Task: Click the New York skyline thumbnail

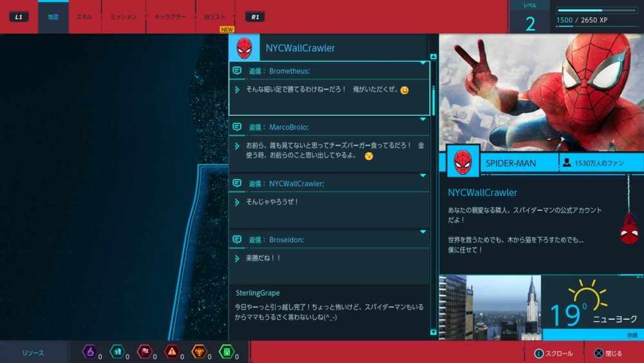Action: [490, 308]
